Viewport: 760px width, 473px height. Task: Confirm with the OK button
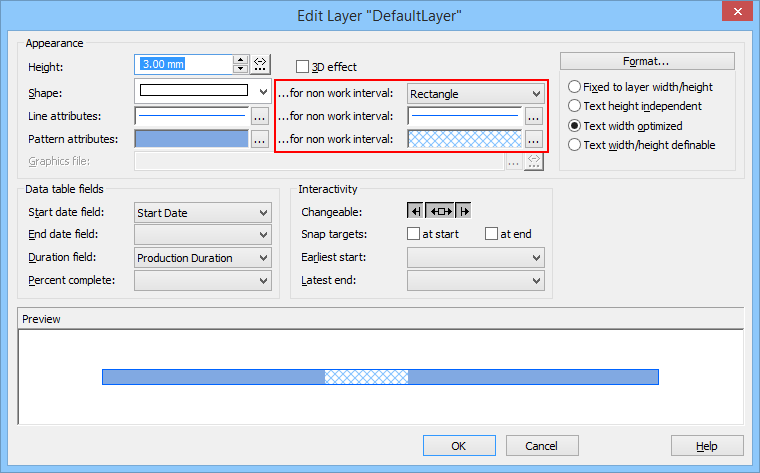tap(459, 445)
